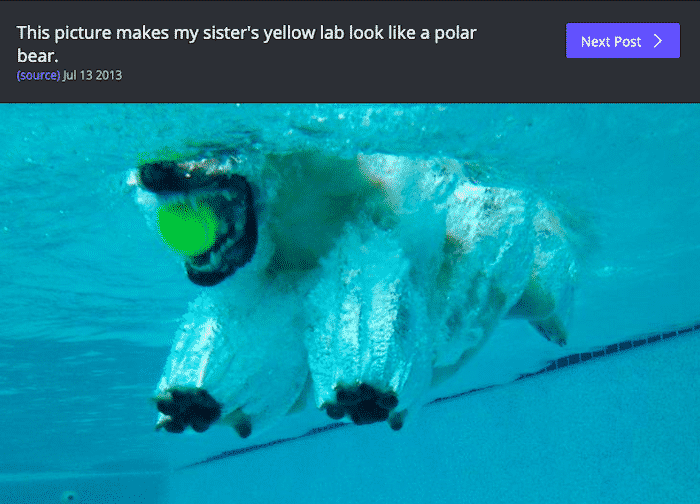
Task: Click the small round object at pool bottom-left
Action: click(x=69, y=496)
